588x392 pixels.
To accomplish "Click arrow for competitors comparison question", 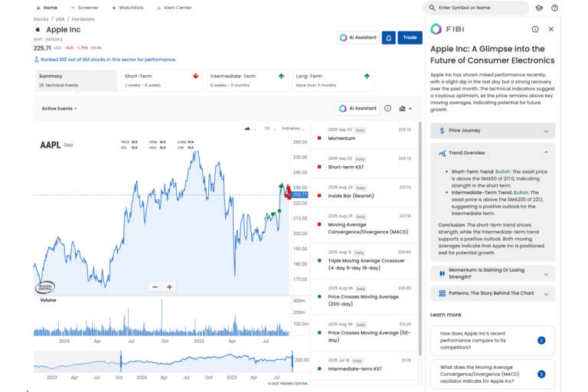I will [541, 340].
